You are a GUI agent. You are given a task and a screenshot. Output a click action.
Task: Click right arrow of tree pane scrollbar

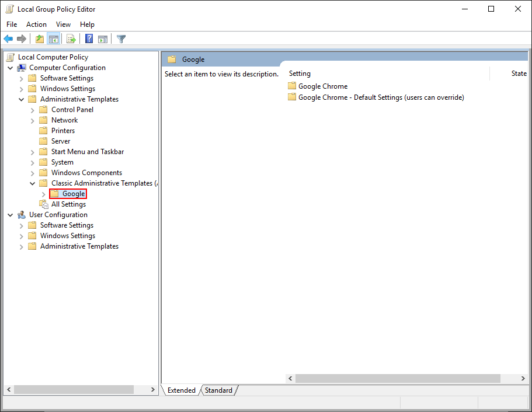[153, 390]
